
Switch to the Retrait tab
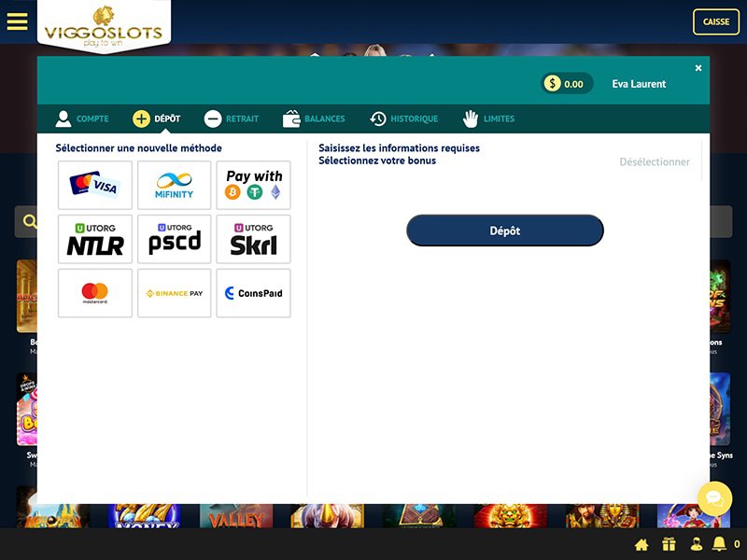click(231, 119)
